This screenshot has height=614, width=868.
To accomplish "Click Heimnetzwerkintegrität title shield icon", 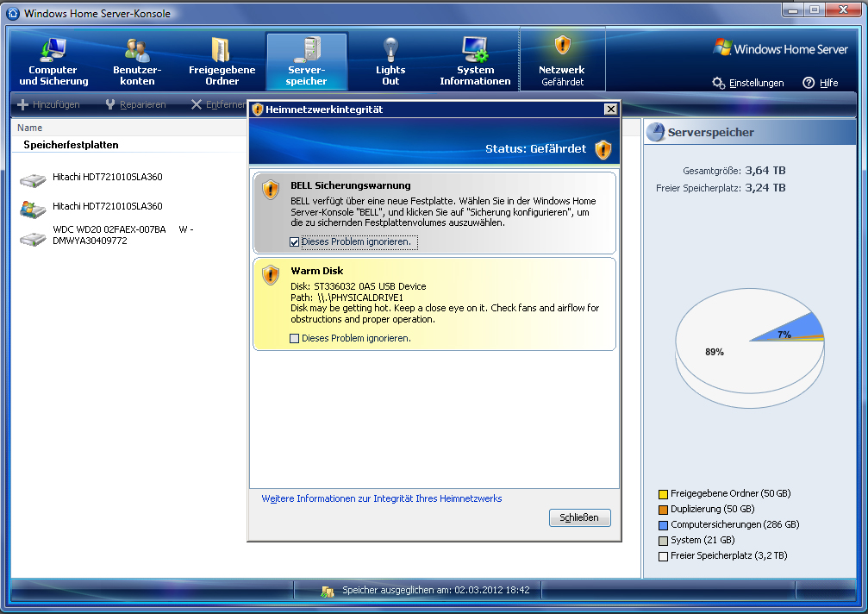I will coord(258,109).
